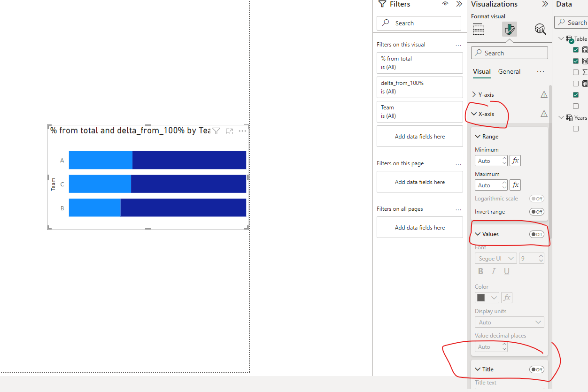Toggle Italic for axis values font
Viewport: 588px width, 392px height.
494,271
